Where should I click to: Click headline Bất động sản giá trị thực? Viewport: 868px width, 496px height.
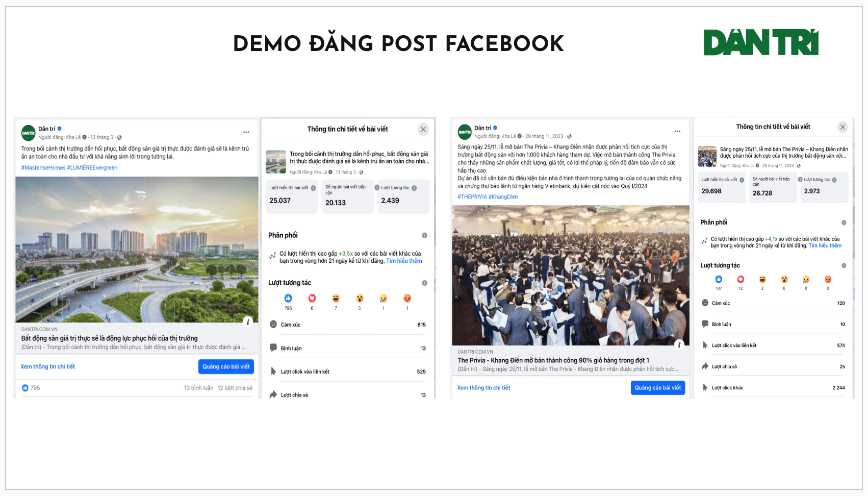coord(109,338)
